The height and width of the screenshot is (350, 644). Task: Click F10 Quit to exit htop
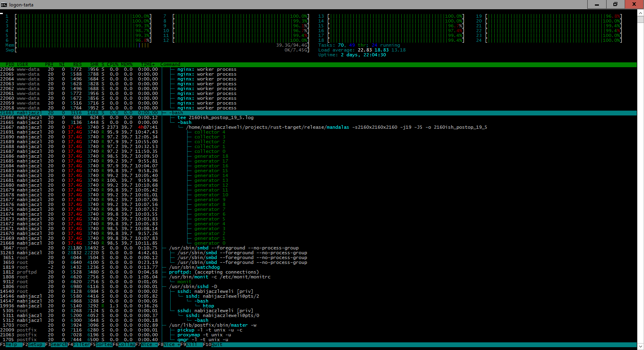213,345
